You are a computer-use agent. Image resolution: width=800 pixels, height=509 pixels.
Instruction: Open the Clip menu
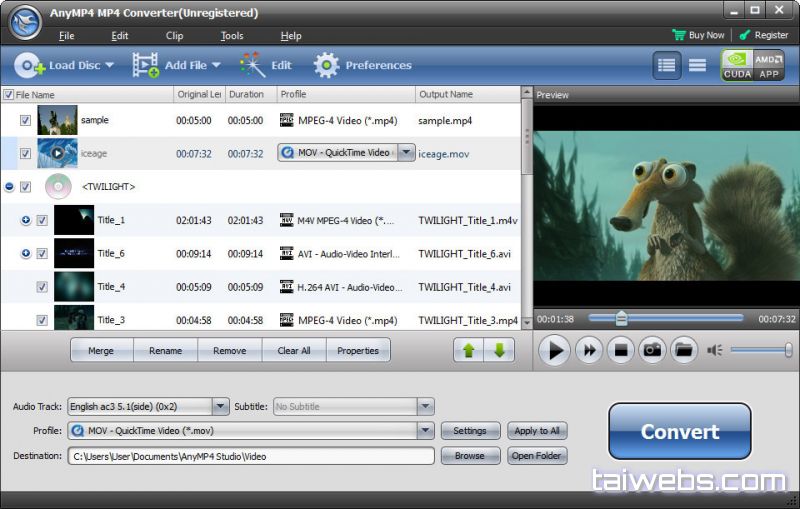[174, 36]
